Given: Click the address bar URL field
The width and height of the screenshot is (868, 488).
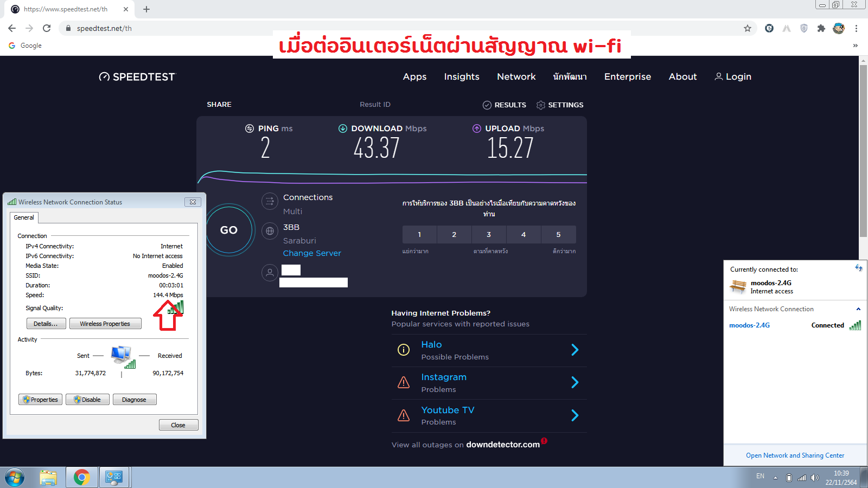Looking at the screenshot, I should point(407,28).
